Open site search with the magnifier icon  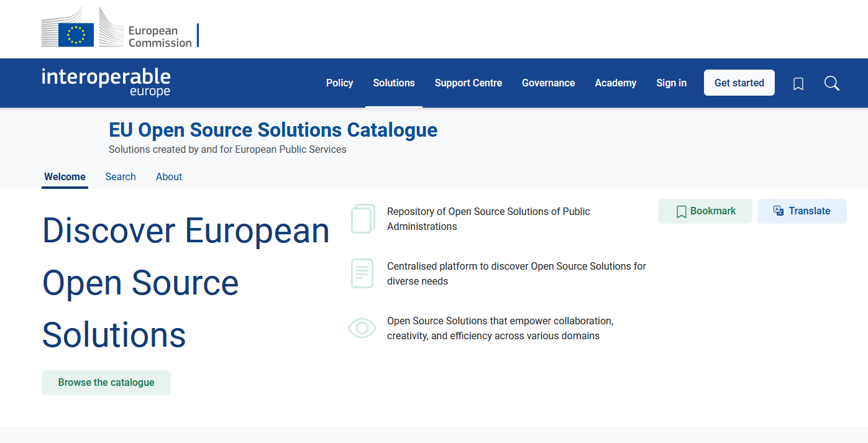[832, 83]
